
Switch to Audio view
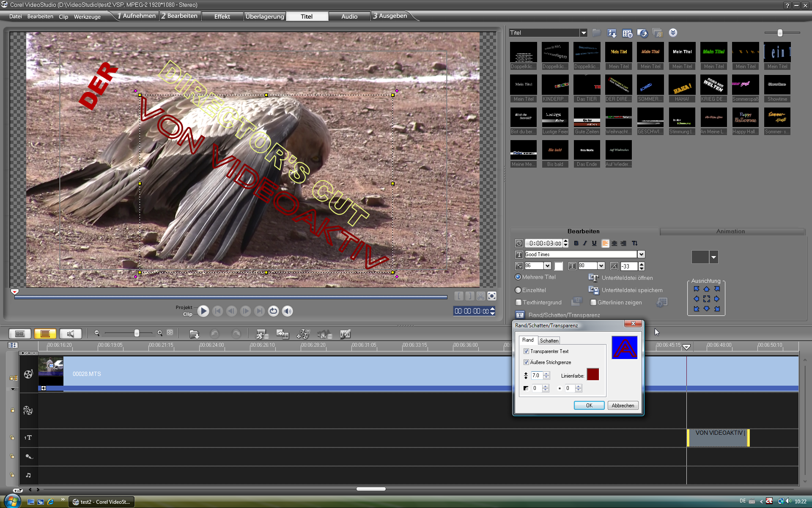pyautogui.click(x=71, y=334)
